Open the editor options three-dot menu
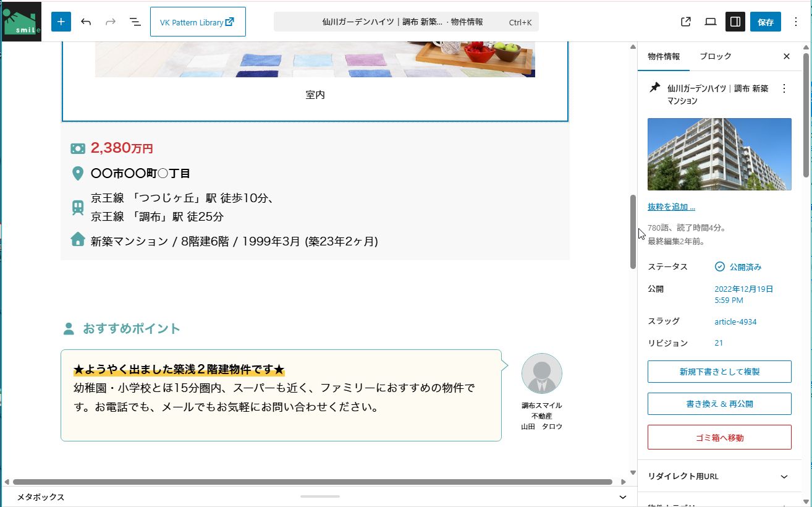812x507 pixels. click(797, 21)
